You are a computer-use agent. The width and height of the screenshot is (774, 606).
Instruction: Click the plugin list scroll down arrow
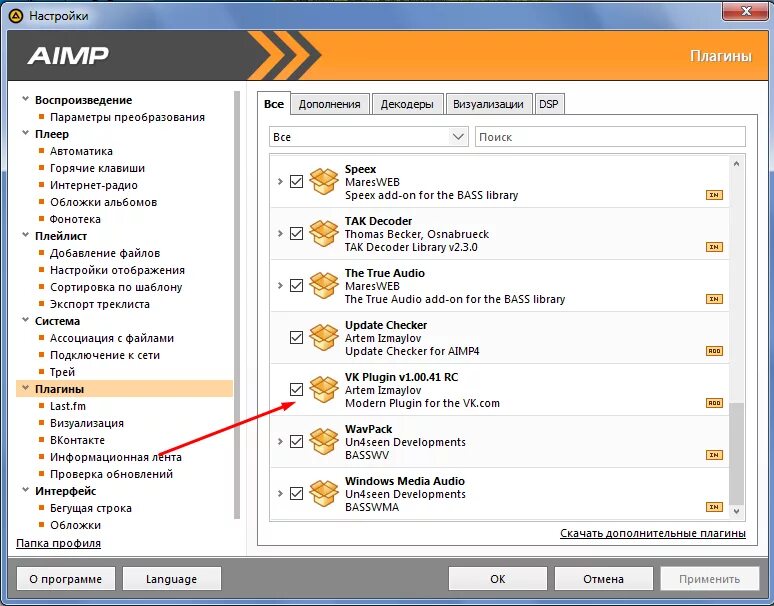(736, 512)
